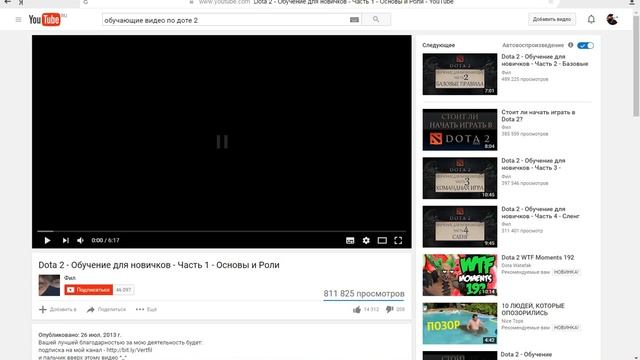Image resolution: width=640 pixels, height=360 pixels.
Task: Click the subscriber count box beside Subscribe
Action: point(123,290)
